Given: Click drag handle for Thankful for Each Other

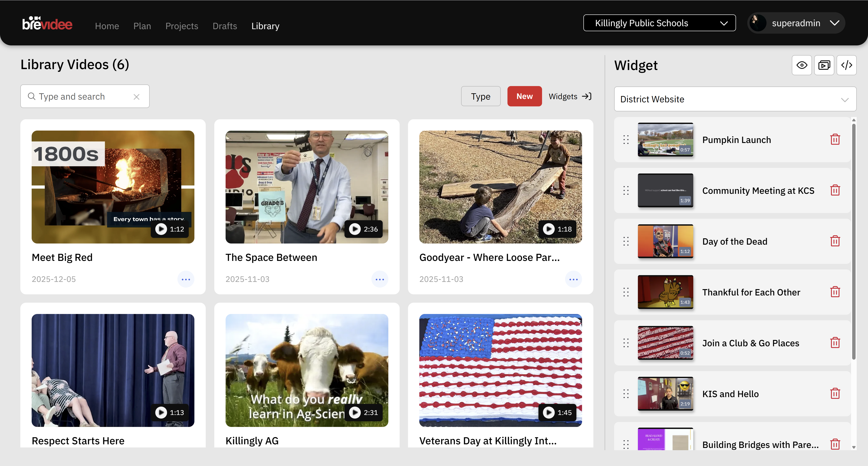Looking at the screenshot, I should click(626, 292).
